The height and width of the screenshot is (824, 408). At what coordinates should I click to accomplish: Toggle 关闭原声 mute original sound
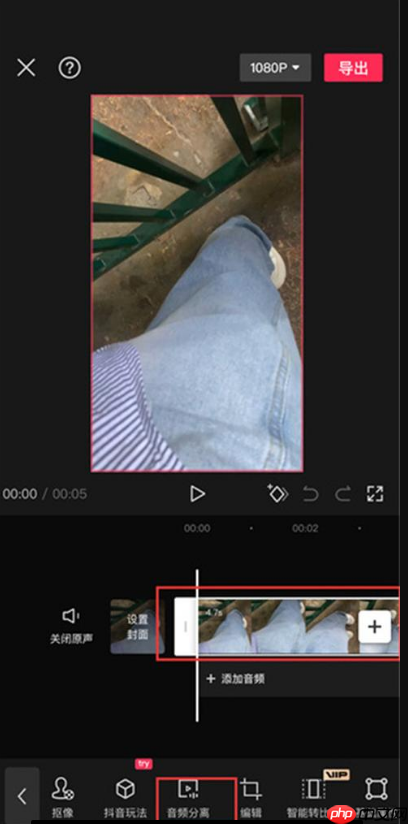tap(71, 626)
